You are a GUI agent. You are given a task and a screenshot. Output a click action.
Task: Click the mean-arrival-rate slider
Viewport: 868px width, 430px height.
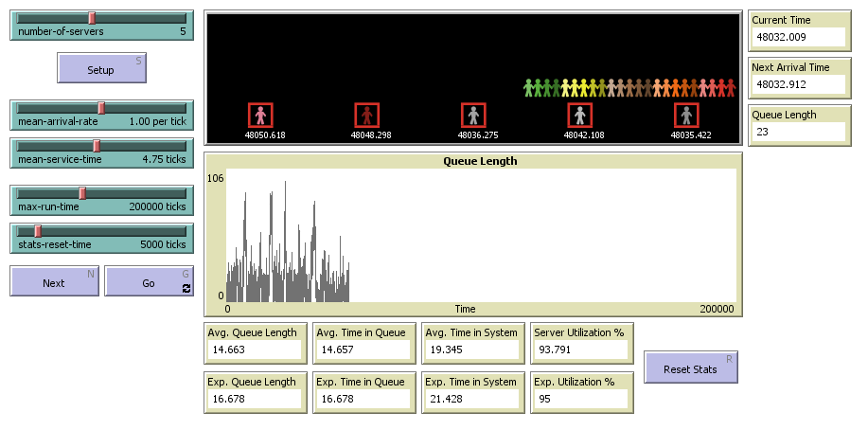pos(101,108)
